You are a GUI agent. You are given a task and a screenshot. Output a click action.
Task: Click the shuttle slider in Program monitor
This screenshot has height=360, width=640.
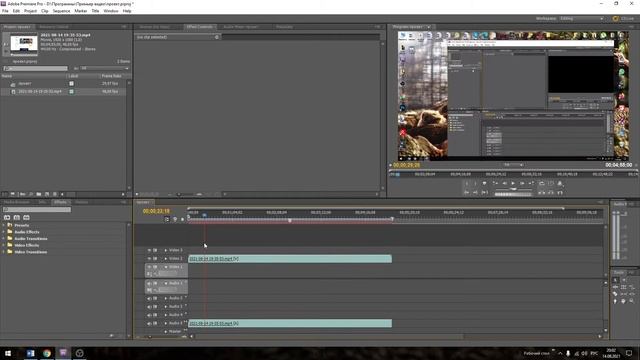513,189
